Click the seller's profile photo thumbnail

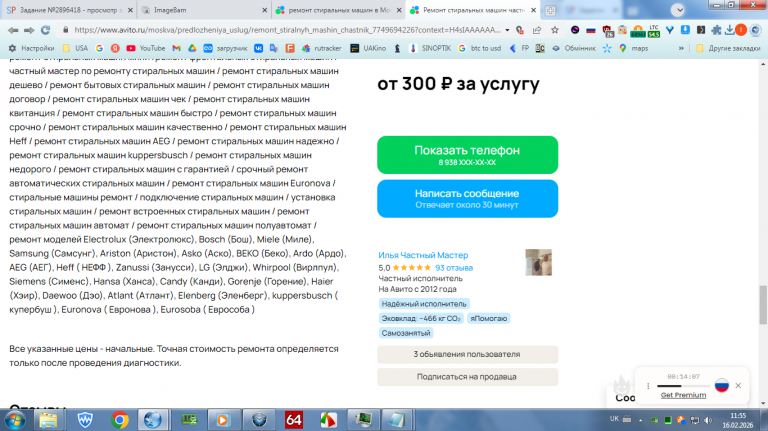point(538,262)
